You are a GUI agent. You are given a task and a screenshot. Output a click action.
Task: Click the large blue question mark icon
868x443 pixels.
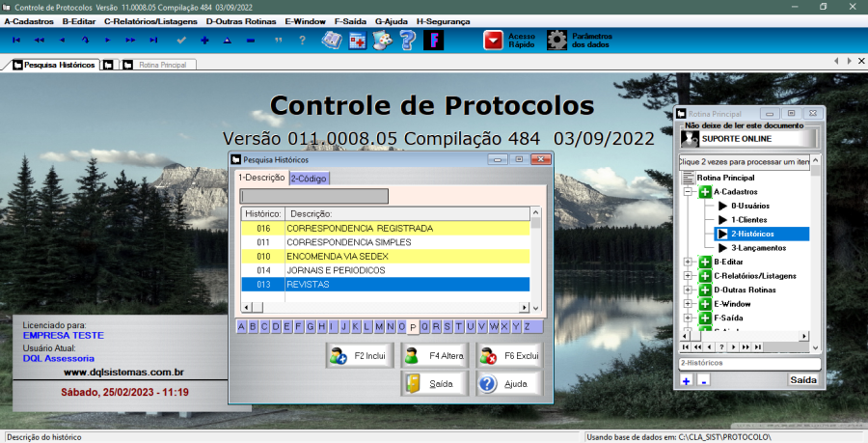(408, 41)
